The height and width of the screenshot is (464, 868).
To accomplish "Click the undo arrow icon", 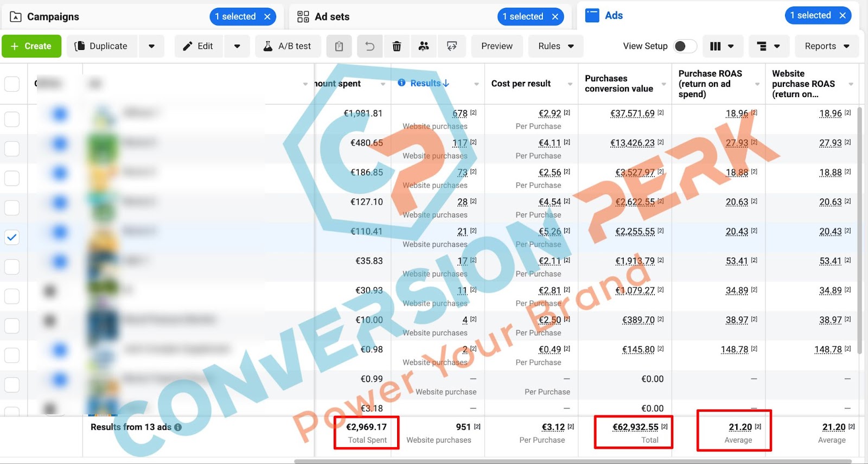I will pyautogui.click(x=370, y=46).
